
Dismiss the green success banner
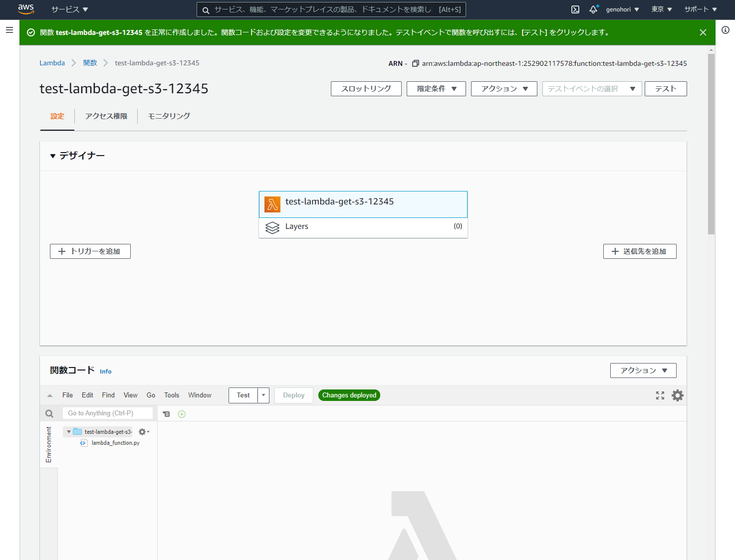(x=703, y=32)
